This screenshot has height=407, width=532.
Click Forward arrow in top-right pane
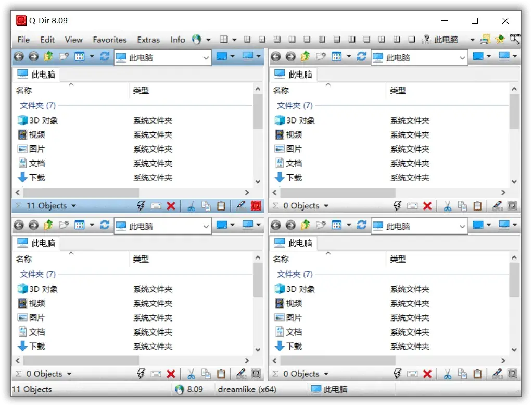(290, 56)
